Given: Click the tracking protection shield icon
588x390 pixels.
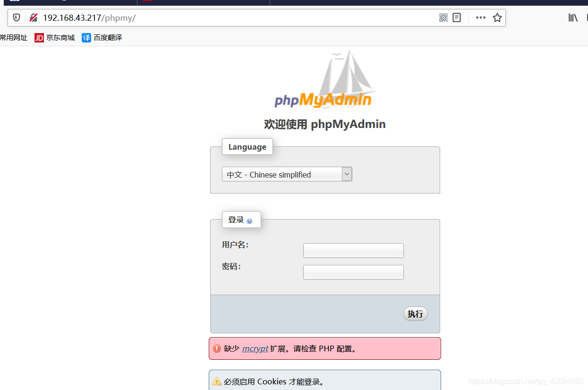Looking at the screenshot, I should 17,18.
